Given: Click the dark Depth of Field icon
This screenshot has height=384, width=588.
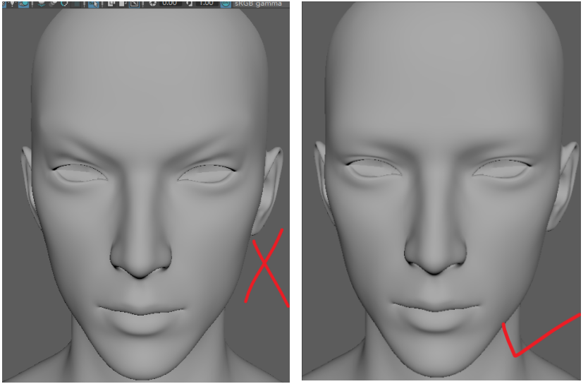Looking at the screenshot, I should pyautogui.click(x=75, y=4).
